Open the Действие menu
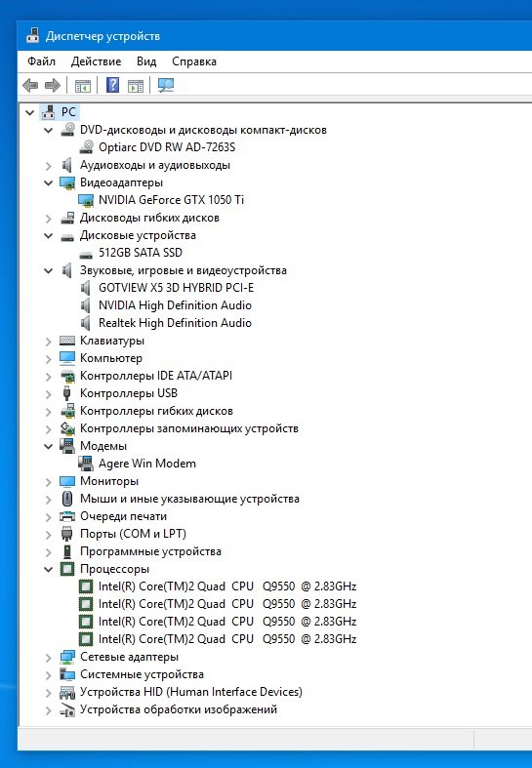This screenshot has width=532, height=768. coord(96,61)
